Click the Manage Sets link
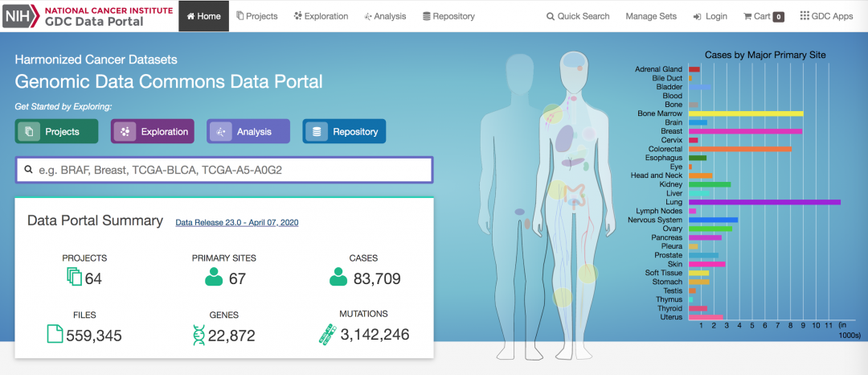 [x=651, y=16]
